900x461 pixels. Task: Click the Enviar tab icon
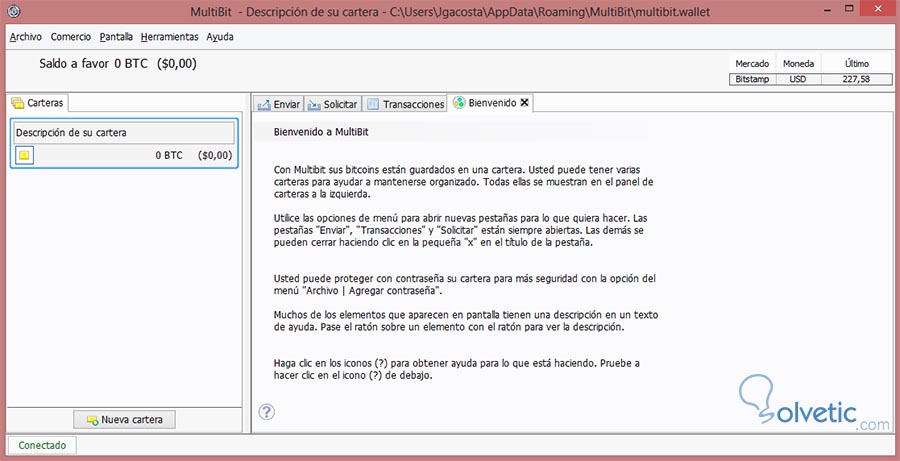pyautogui.click(x=264, y=104)
